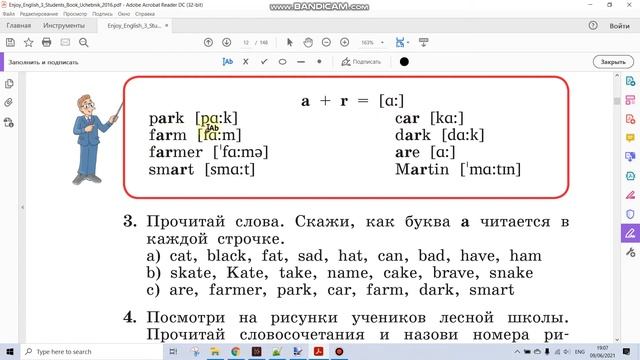Click the Подписать sign button
The image size is (640, 360).
pos(361,62)
